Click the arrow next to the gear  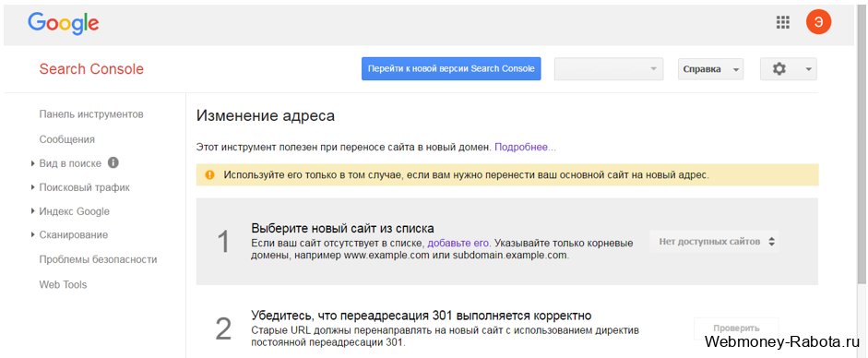coord(808,70)
